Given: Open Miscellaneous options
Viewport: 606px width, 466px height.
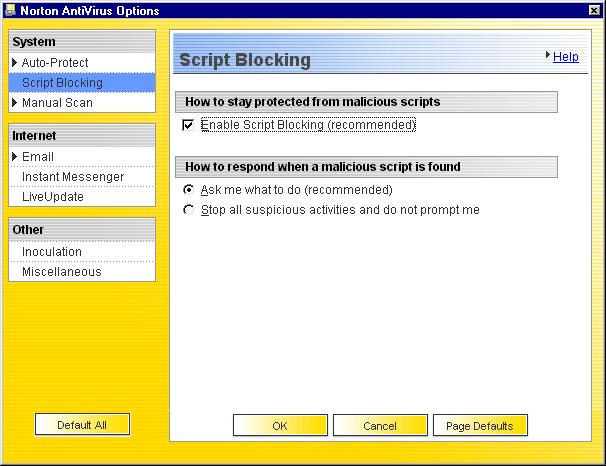Looking at the screenshot, I should [x=61, y=272].
